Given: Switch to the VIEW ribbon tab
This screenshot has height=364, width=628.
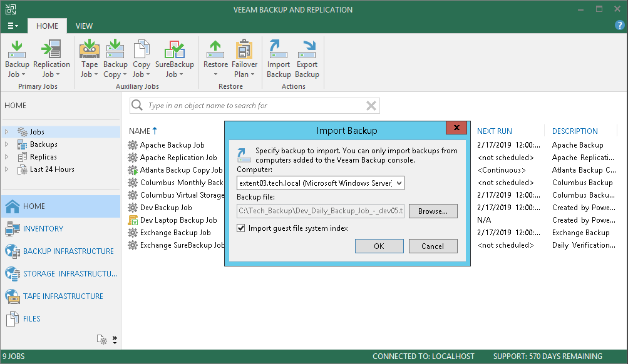Looking at the screenshot, I should click(x=84, y=26).
